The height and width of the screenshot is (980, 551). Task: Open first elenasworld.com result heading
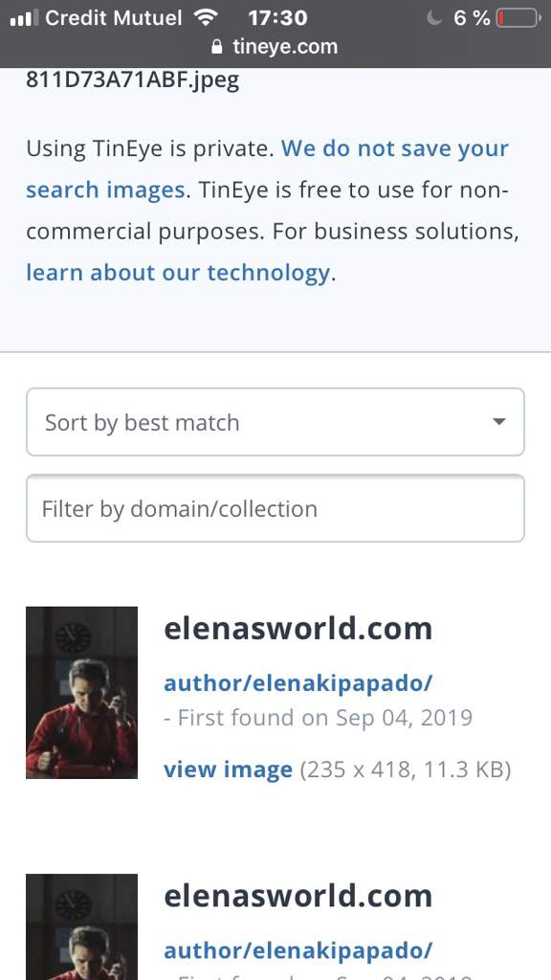point(298,629)
